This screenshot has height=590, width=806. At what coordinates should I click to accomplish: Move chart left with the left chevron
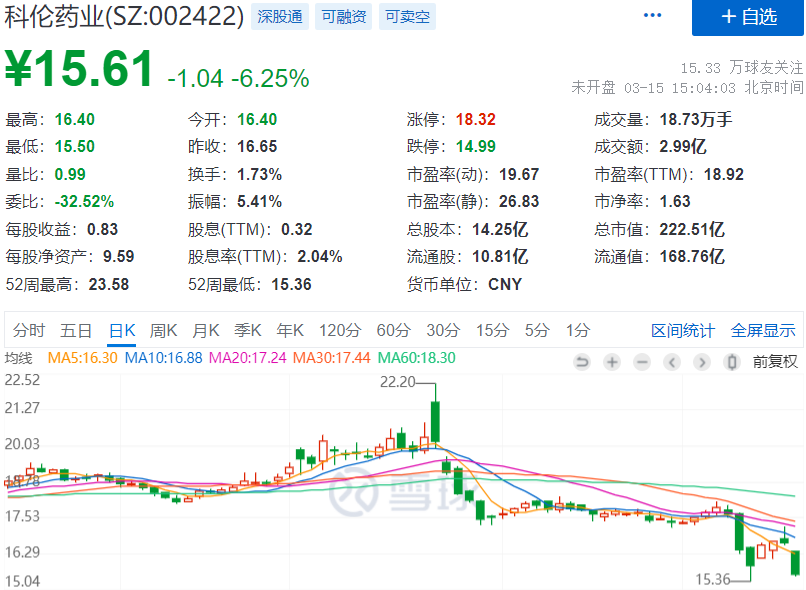[671, 362]
